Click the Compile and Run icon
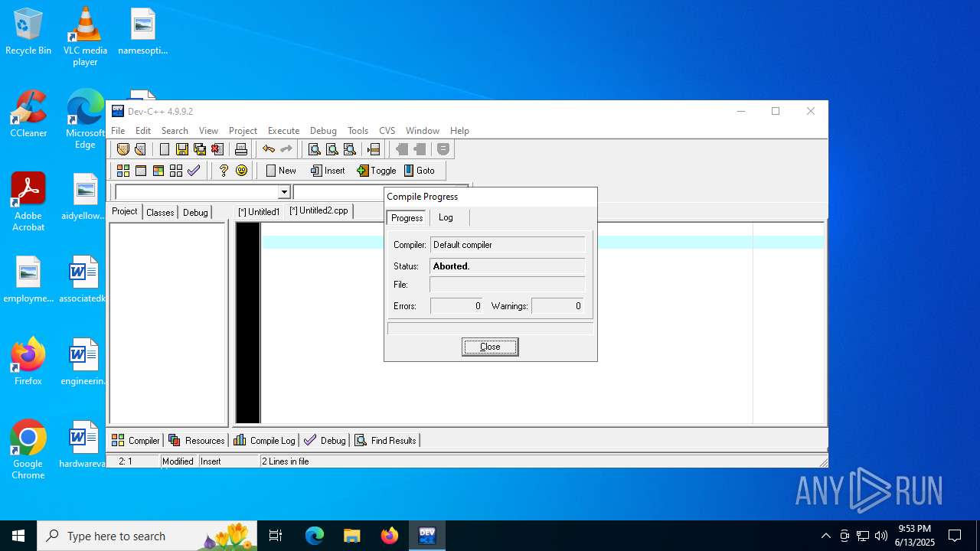This screenshot has width=980, height=551. click(158, 171)
